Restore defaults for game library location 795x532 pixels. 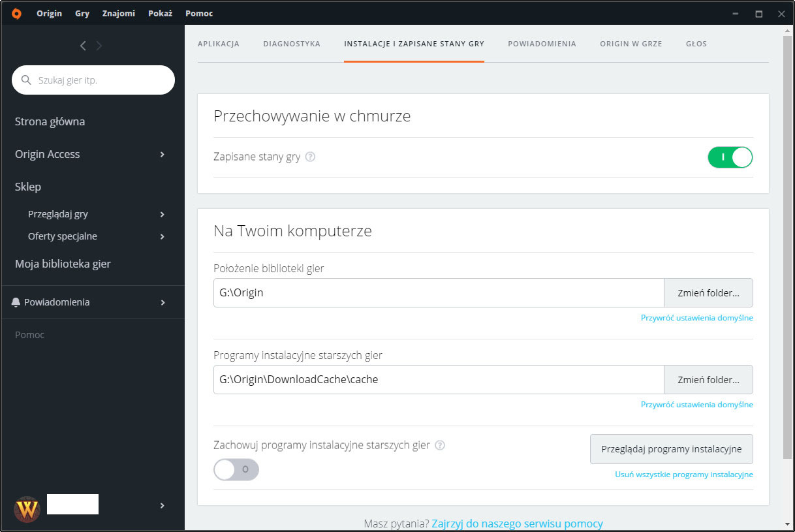[697, 318]
